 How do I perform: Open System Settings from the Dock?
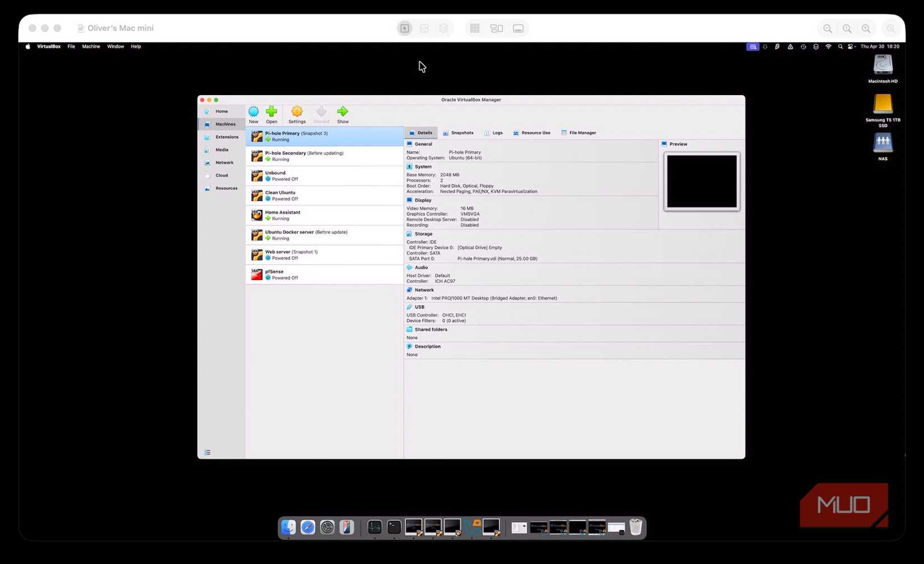327,527
